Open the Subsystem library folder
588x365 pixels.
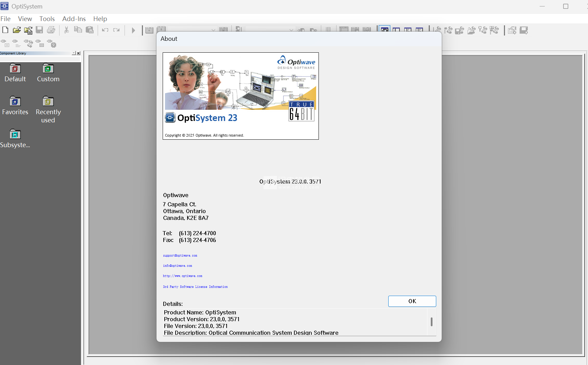[x=15, y=139]
